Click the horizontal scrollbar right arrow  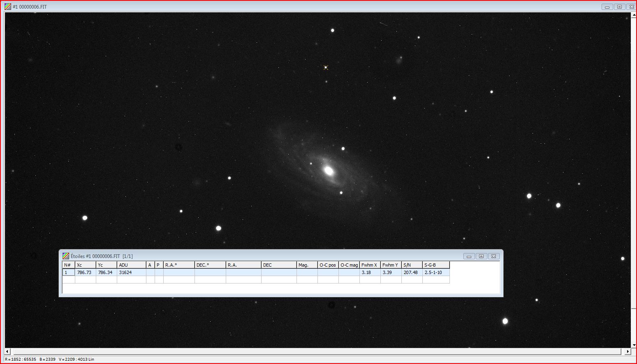(628, 352)
